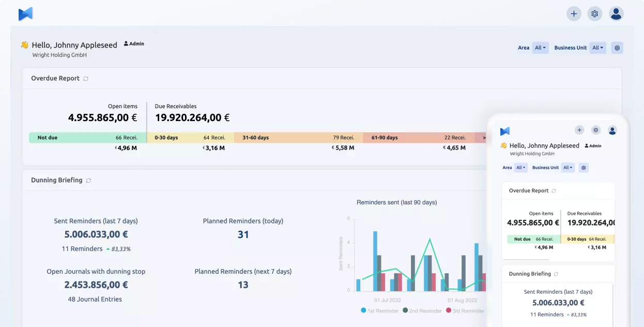Open the Business Unit filter dropdown

point(597,48)
